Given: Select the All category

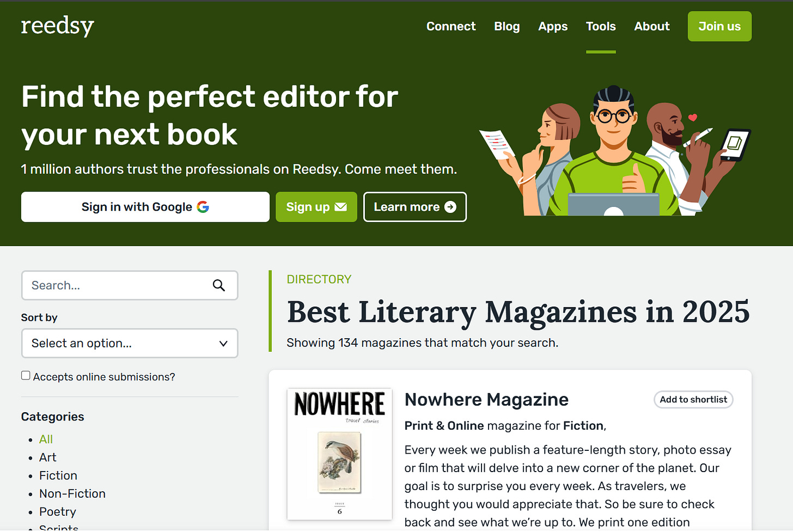Looking at the screenshot, I should pyautogui.click(x=46, y=439).
